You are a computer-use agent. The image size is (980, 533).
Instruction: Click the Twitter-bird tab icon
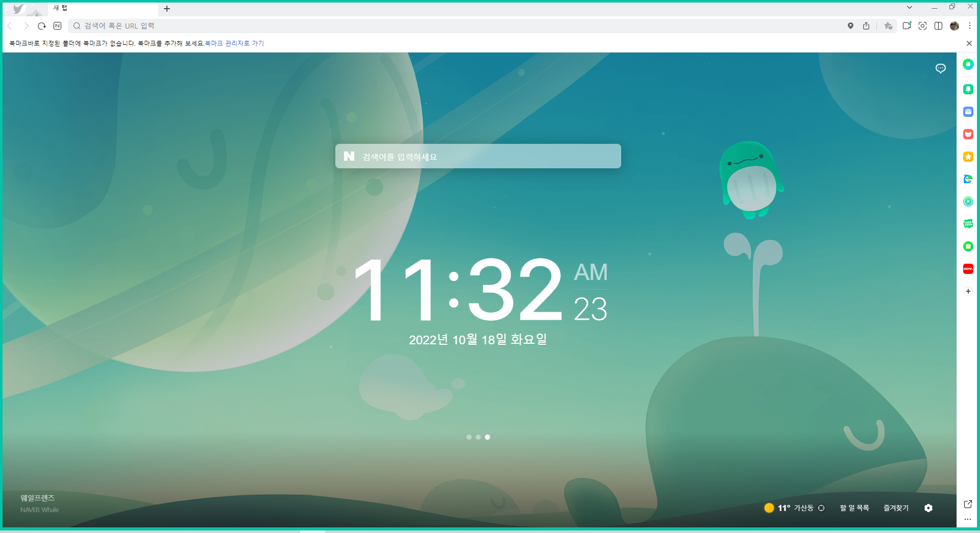pyautogui.click(x=19, y=9)
